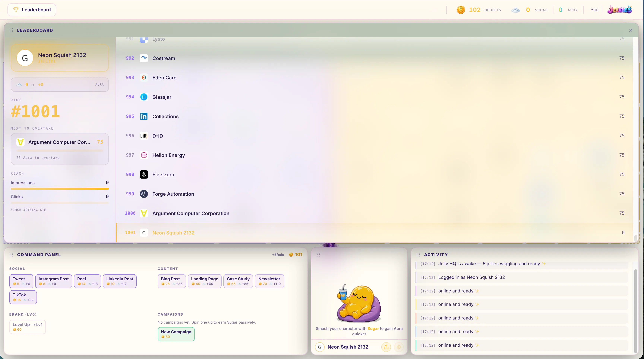Select the Glassjar logo icon

pos(144,97)
